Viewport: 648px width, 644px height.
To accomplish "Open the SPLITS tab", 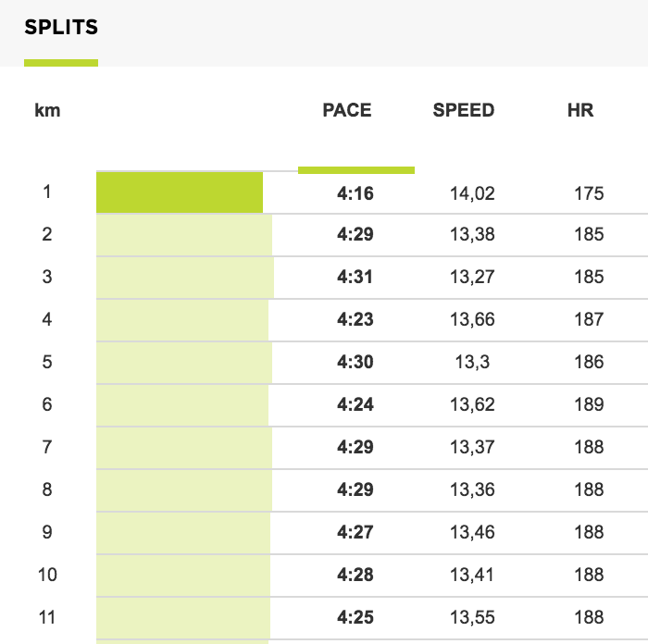I will (61, 27).
